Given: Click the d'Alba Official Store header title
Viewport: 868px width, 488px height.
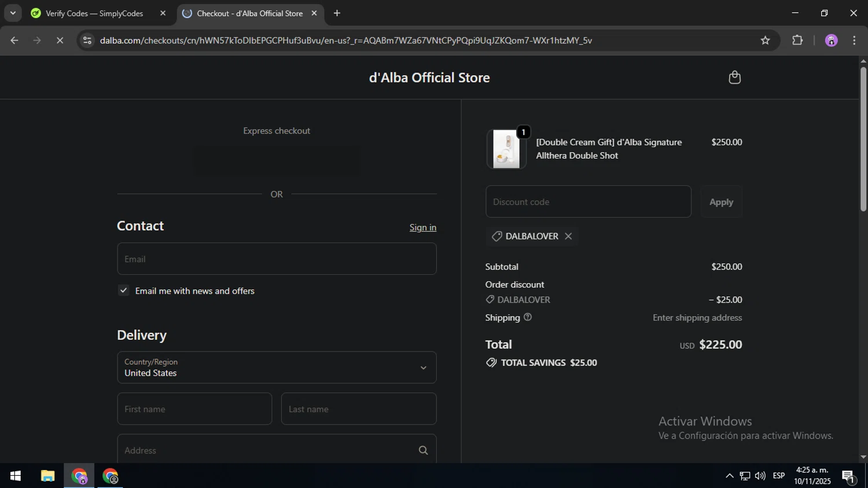Looking at the screenshot, I should [429, 78].
